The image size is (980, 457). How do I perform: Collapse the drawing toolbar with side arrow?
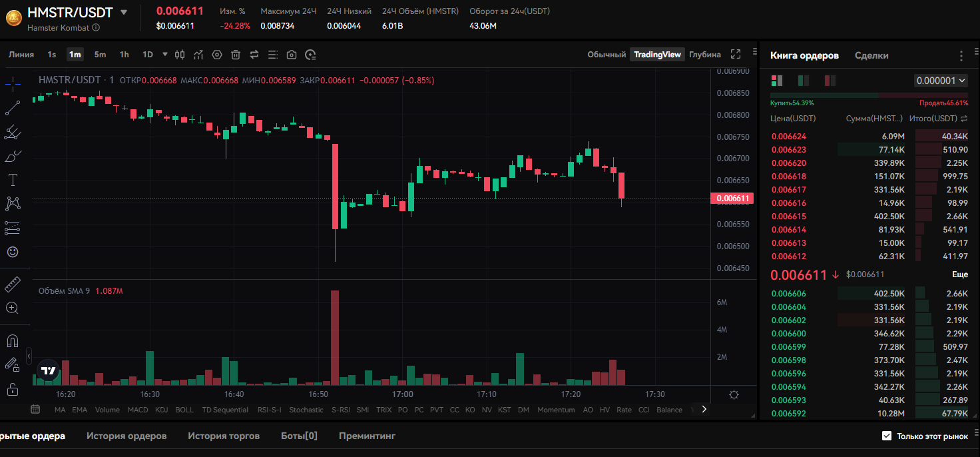pyautogui.click(x=29, y=356)
